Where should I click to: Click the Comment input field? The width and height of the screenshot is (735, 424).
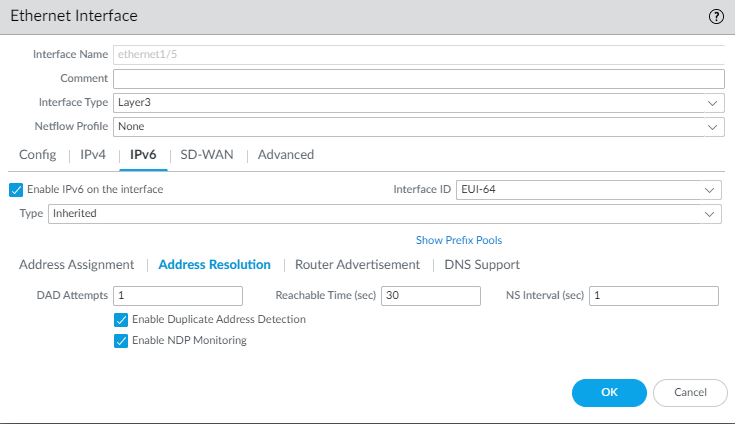click(418, 78)
